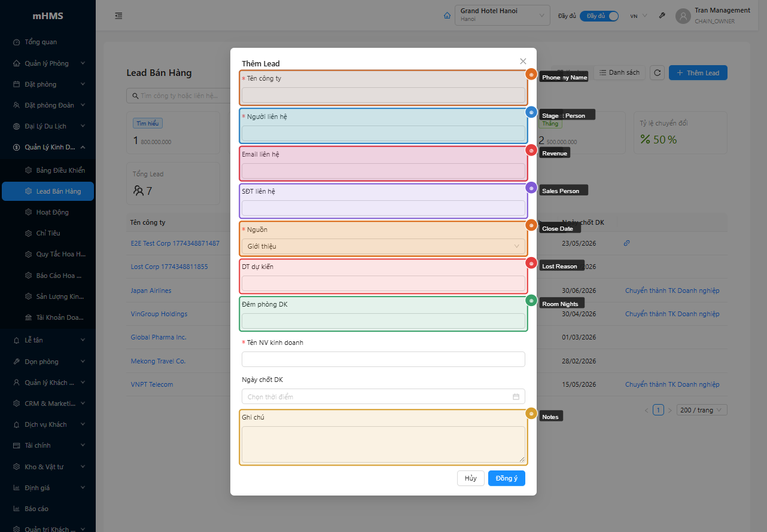
Task: Open the Japan Airlines lead link
Action: [x=151, y=291]
